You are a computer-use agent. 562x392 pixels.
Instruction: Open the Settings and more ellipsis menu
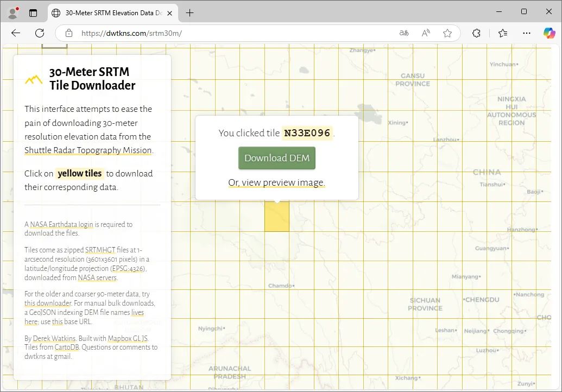coord(526,33)
